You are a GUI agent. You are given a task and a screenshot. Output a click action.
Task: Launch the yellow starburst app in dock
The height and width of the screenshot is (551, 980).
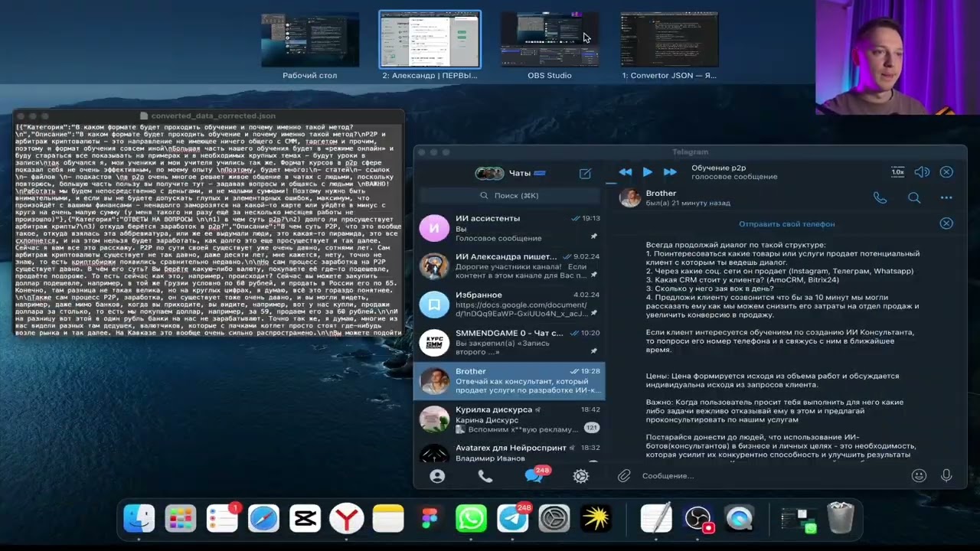point(596,519)
